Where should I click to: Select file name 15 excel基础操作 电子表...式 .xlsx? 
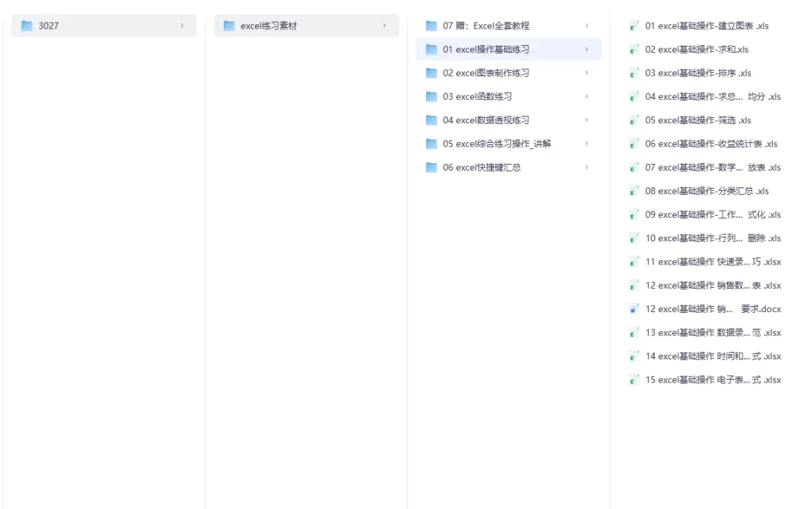713,380
